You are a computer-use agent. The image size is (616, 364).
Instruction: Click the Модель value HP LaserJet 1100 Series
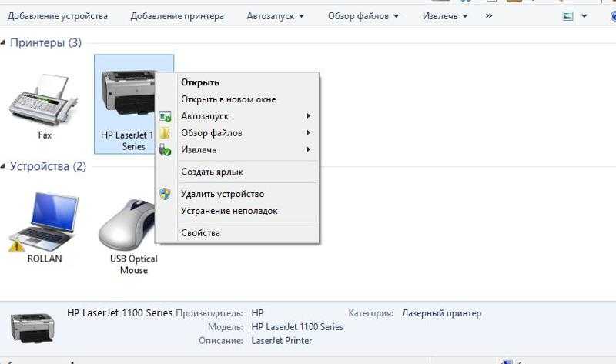(297, 327)
